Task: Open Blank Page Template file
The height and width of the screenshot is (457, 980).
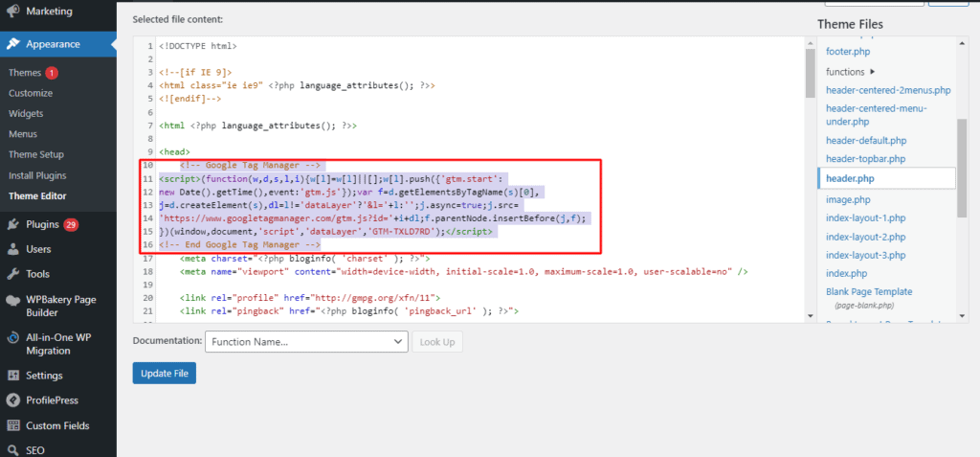Action: coord(869,291)
